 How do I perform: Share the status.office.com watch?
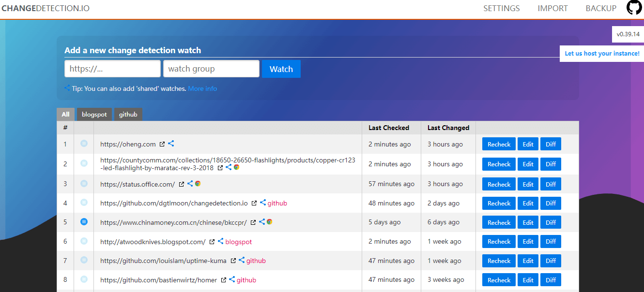[x=190, y=184]
